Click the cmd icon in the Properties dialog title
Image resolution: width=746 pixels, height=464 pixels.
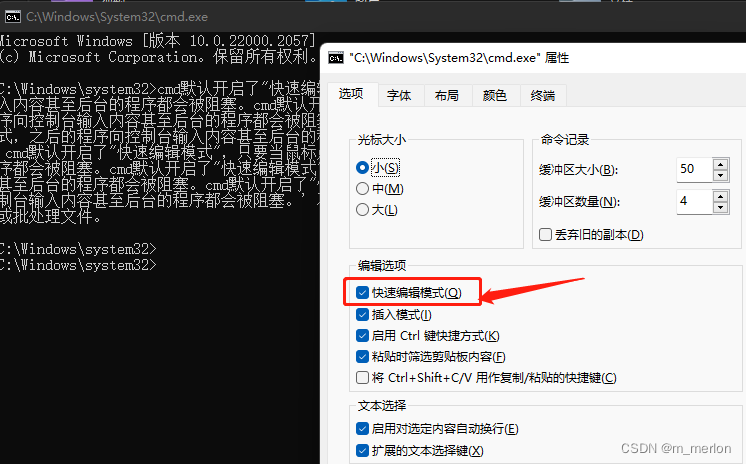pyautogui.click(x=336, y=58)
